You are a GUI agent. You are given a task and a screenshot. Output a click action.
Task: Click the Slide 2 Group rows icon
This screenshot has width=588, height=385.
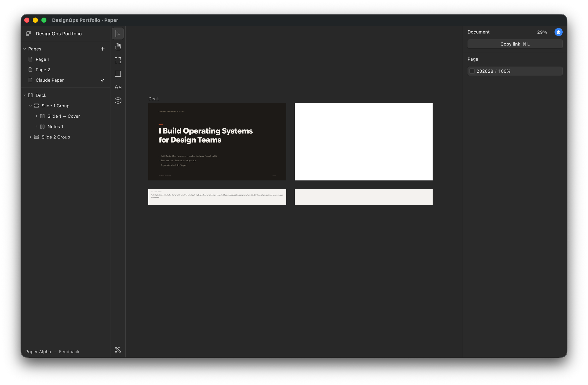(x=36, y=137)
